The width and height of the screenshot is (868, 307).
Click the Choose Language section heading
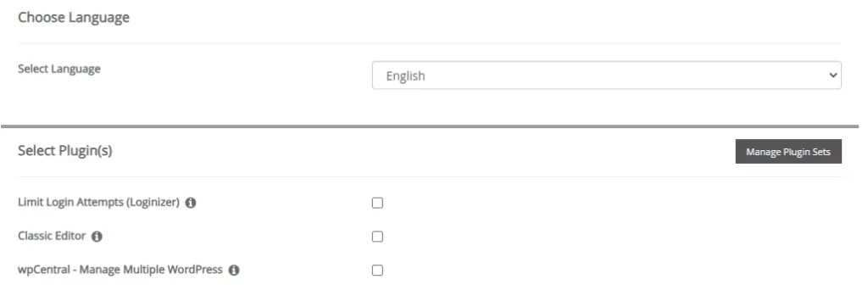(x=74, y=17)
